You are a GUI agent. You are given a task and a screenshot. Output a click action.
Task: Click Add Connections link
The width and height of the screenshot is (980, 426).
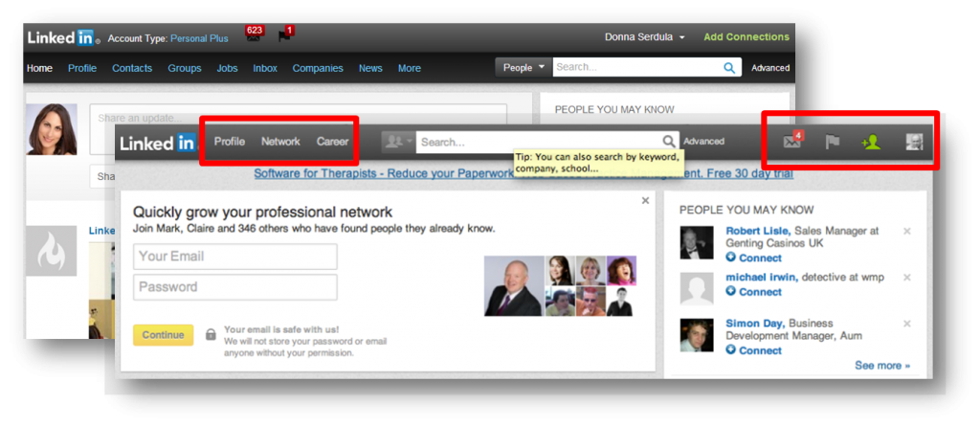746,37
